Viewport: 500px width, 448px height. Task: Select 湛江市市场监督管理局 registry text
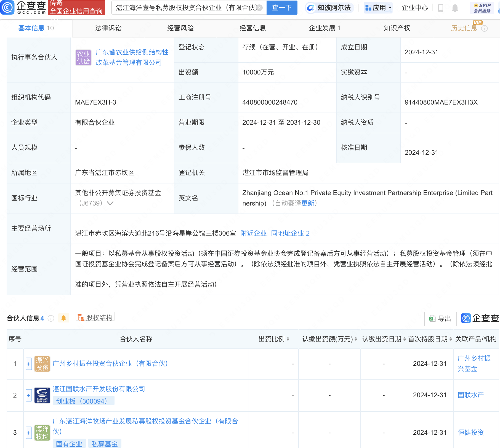click(275, 173)
